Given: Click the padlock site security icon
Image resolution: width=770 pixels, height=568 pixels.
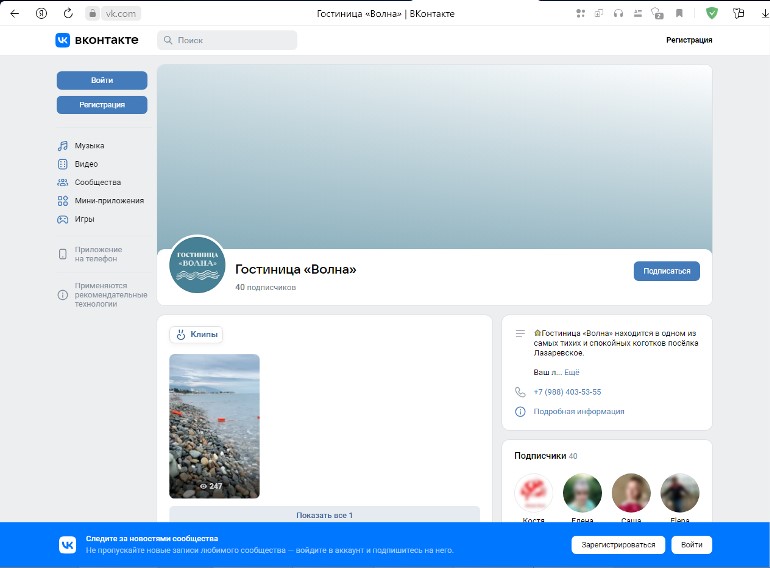Looking at the screenshot, I should 92,14.
